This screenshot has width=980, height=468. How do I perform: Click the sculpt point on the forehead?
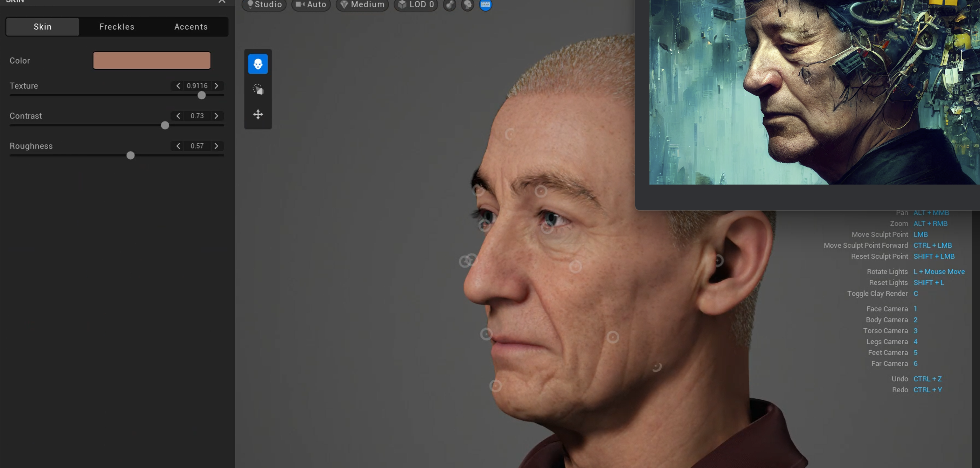pyautogui.click(x=510, y=134)
